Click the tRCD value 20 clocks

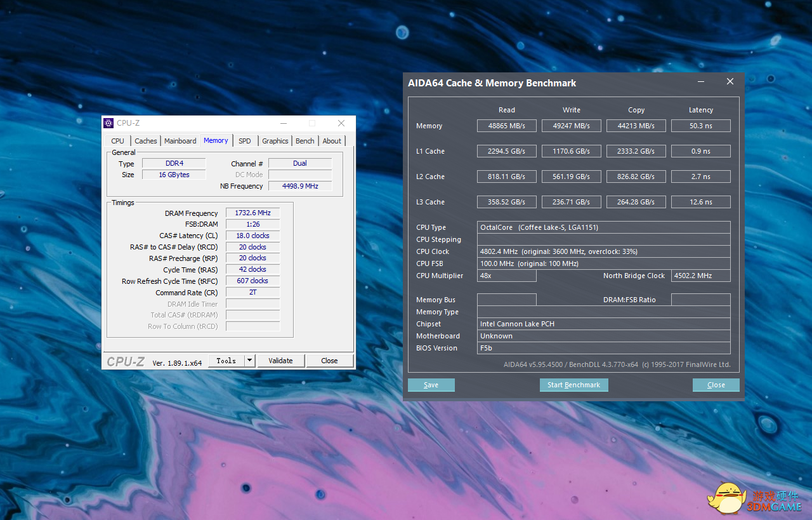[x=252, y=247]
